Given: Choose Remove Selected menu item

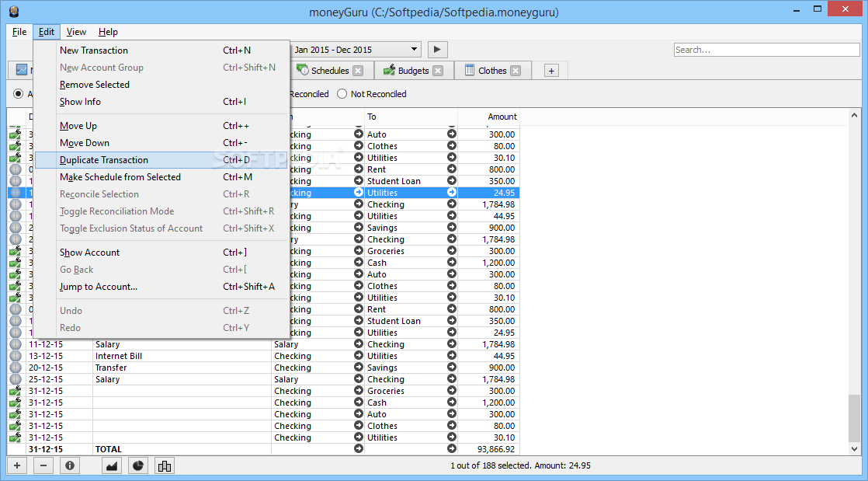Looking at the screenshot, I should click(161, 85).
